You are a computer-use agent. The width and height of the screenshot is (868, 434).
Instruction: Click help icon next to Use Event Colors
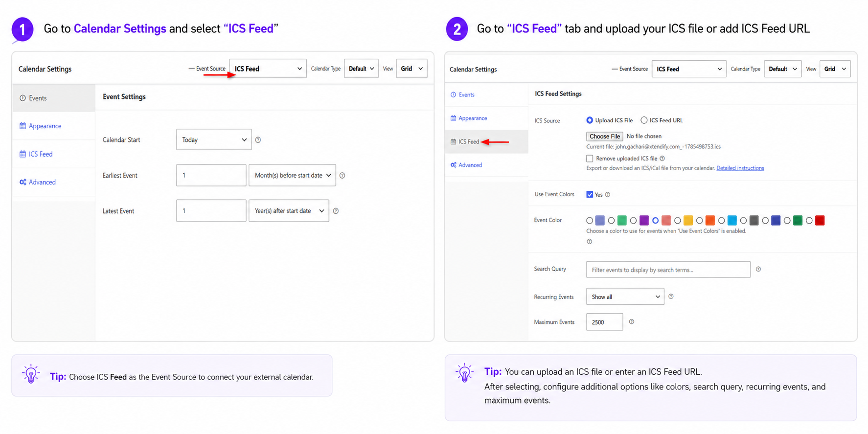click(x=607, y=195)
